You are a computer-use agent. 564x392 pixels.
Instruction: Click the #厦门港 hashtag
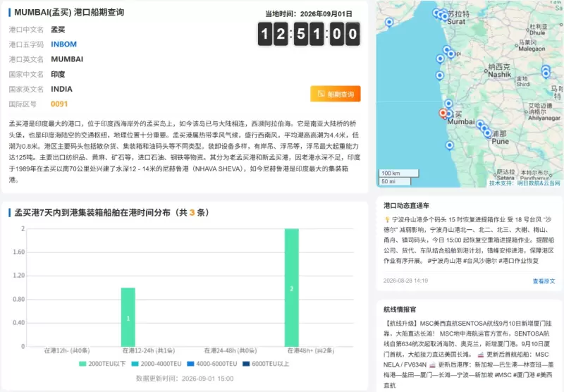pos(524,375)
